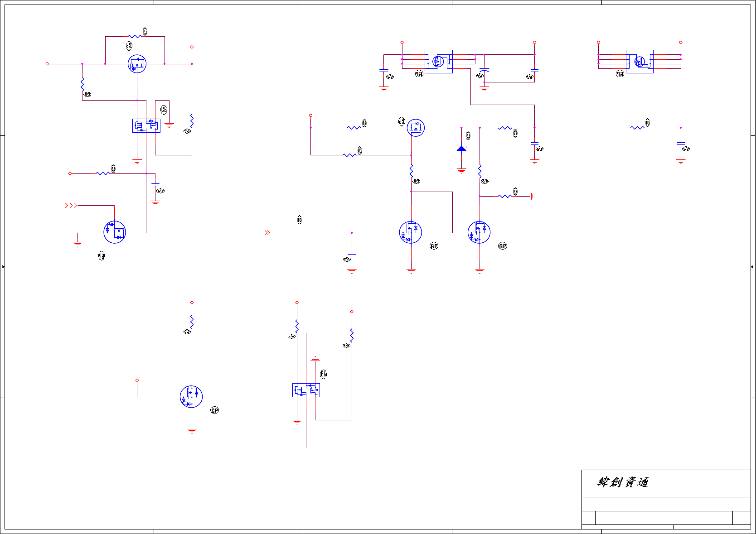Click the sideways ground symbol
756x534 pixels.
532,196
